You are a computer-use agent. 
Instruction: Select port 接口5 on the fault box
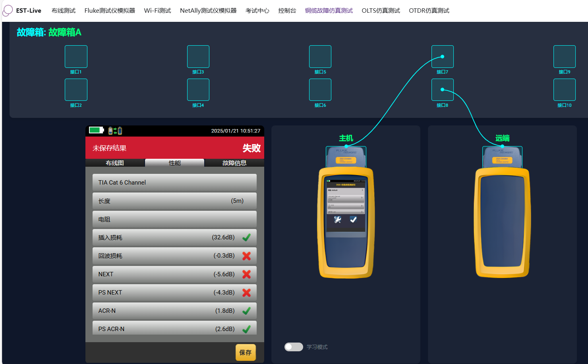coord(320,56)
